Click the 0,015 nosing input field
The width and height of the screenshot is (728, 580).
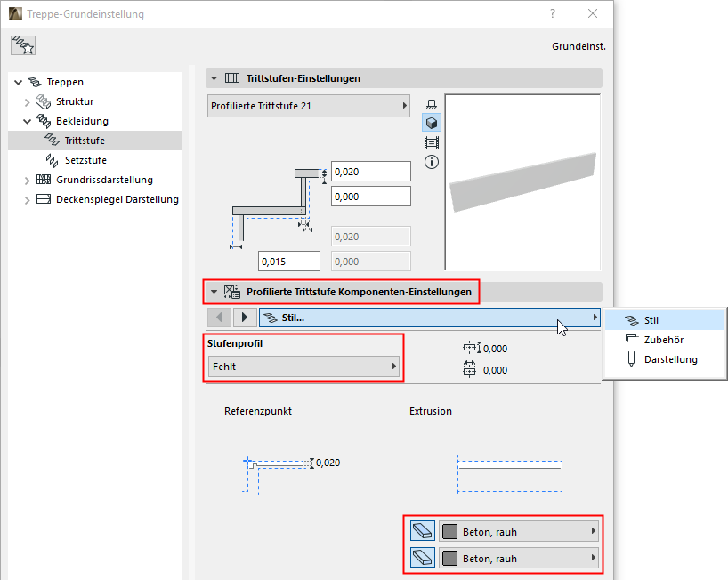[289, 262]
